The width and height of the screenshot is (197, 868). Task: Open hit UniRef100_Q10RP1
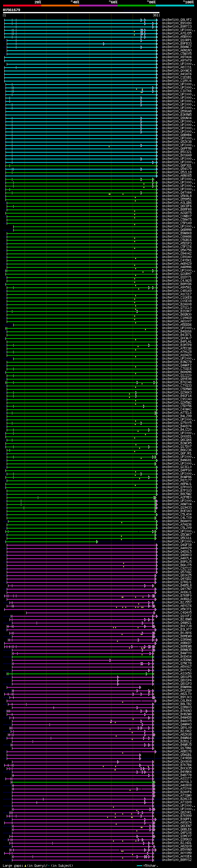(177, 40)
